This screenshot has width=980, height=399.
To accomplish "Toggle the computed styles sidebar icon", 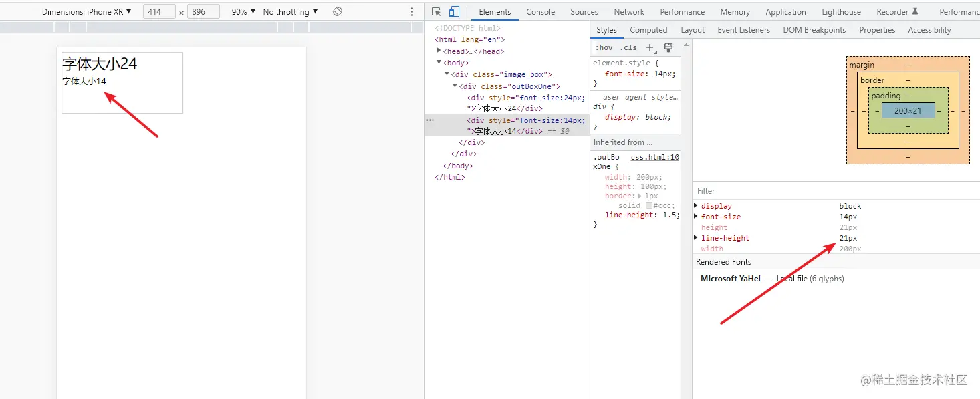I will click(668, 47).
